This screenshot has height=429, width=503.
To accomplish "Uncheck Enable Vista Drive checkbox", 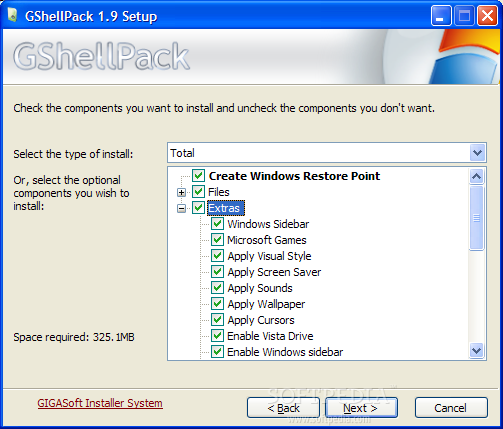I will pos(217,336).
